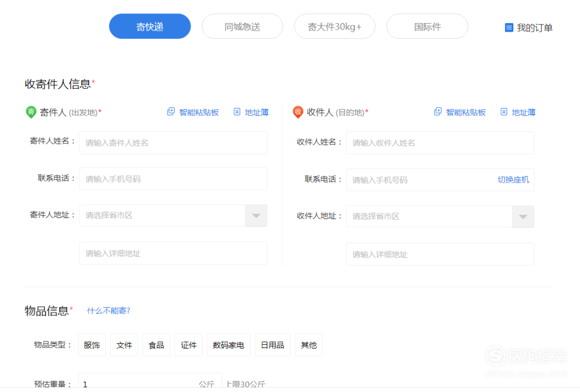580x392 pixels.
Task: Open the 什么不能寄? help link
Action: pyautogui.click(x=108, y=310)
